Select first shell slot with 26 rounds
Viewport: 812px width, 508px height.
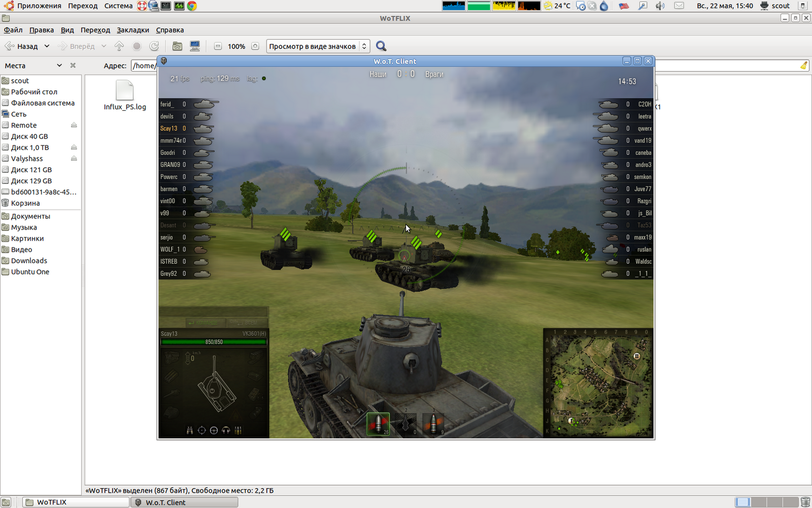[378, 424]
